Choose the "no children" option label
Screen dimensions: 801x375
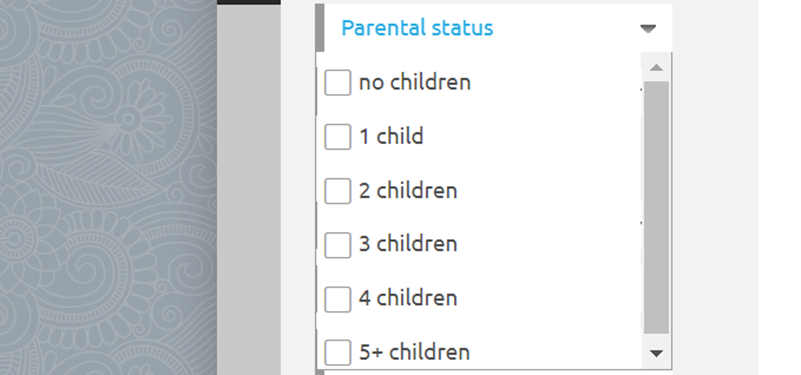(415, 82)
